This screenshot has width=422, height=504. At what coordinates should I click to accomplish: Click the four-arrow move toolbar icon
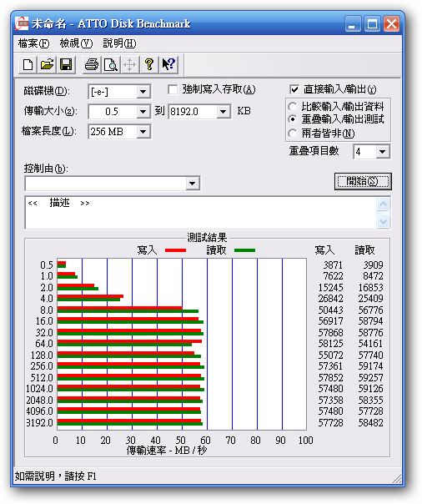[130, 64]
